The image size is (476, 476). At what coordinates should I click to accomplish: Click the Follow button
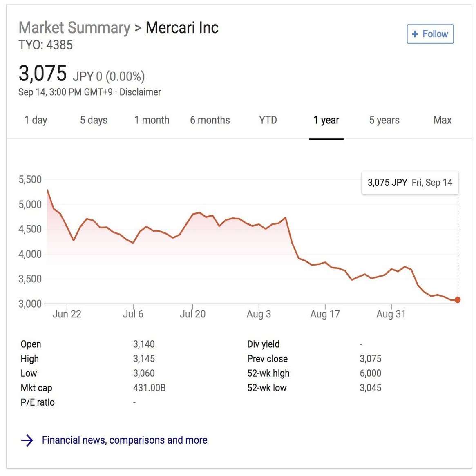click(x=430, y=34)
